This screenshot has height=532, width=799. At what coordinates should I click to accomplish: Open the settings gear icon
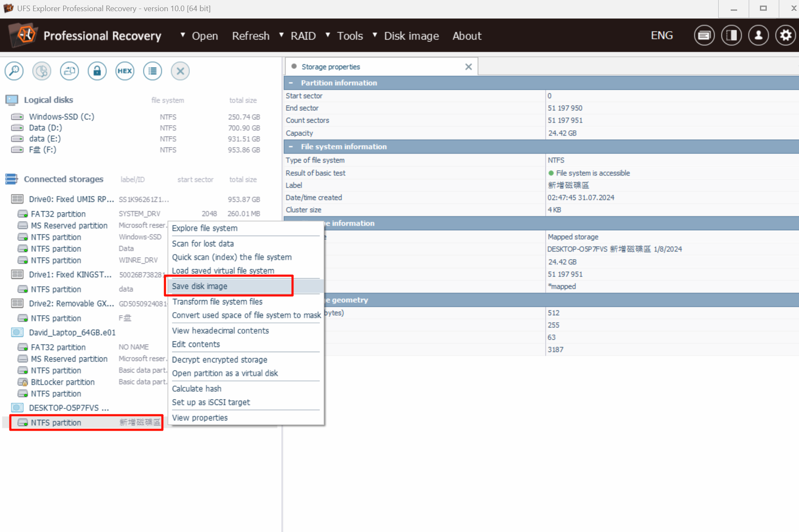(785, 36)
